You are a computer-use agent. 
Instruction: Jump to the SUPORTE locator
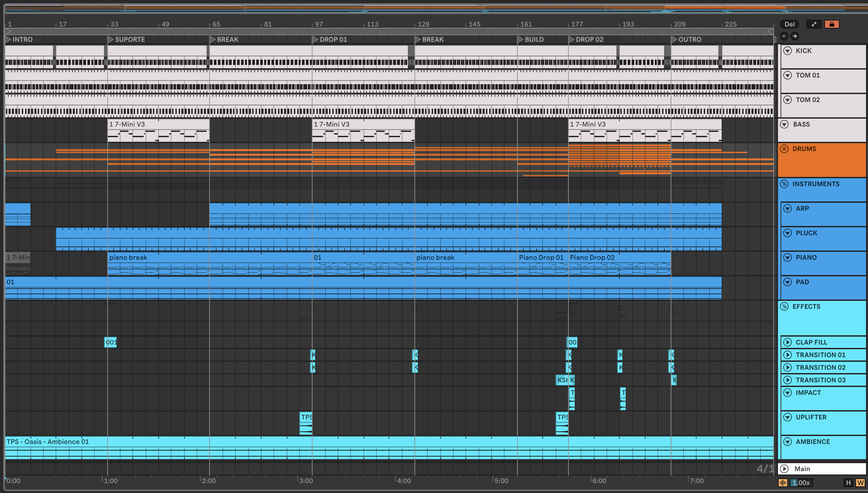click(126, 39)
